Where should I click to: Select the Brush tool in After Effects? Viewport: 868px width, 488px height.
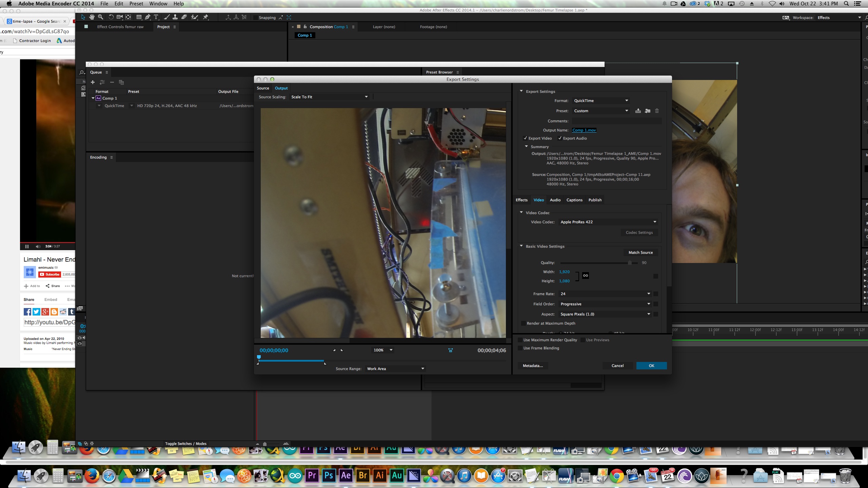click(x=166, y=17)
